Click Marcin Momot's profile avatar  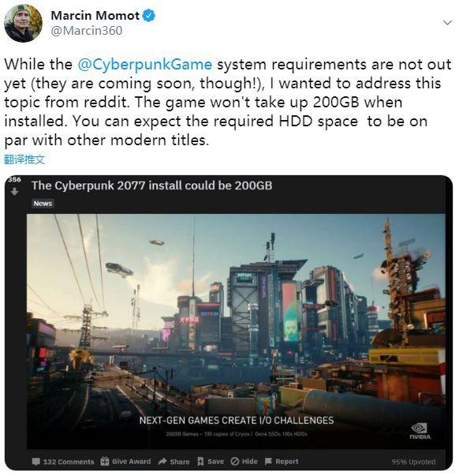(x=23, y=23)
